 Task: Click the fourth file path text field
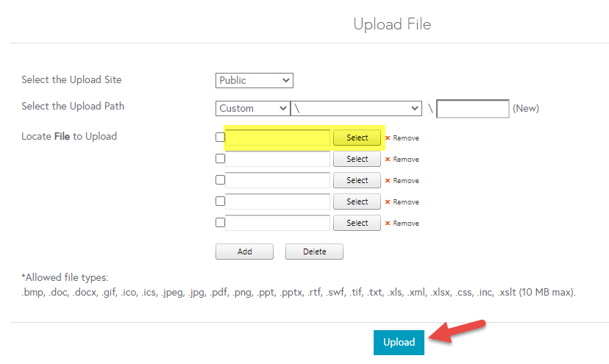pos(277,201)
